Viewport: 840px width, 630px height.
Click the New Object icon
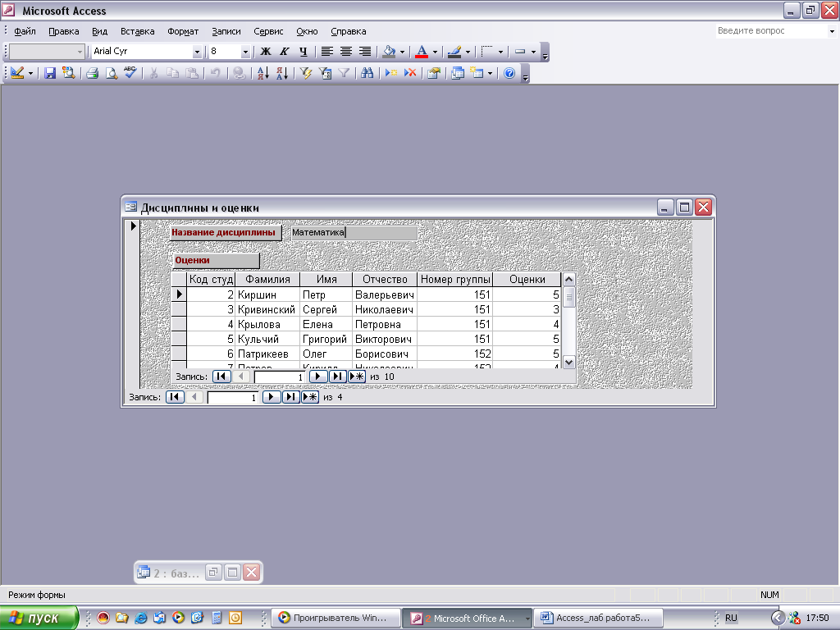click(x=477, y=73)
